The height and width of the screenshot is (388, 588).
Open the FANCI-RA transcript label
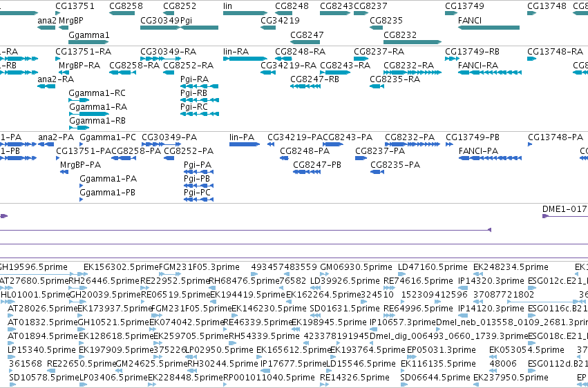click(478, 65)
